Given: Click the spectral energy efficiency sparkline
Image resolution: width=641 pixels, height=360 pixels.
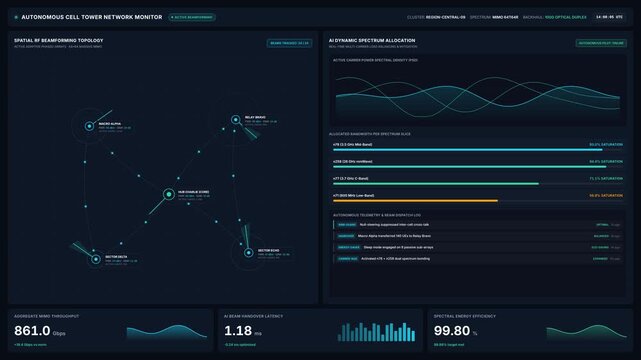Looking at the screenshot, I should [x=587, y=332].
